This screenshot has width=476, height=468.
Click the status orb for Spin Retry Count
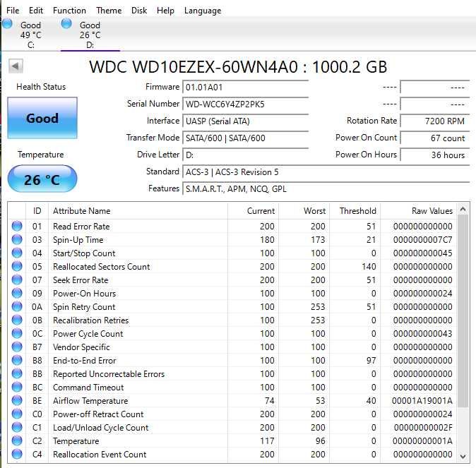point(17,306)
